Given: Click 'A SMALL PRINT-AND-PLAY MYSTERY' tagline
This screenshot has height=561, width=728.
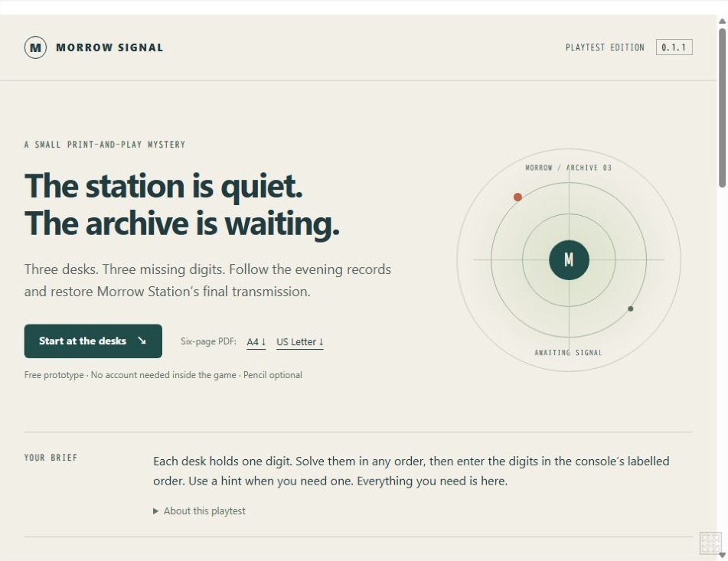Looking at the screenshot, I should [x=104, y=145].
